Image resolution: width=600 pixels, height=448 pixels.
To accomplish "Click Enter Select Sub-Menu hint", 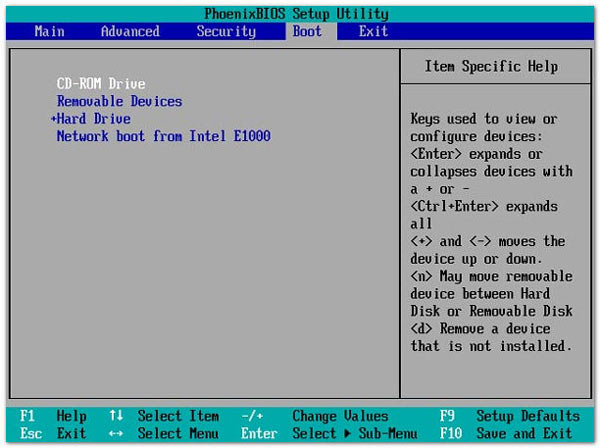I will coord(329,433).
